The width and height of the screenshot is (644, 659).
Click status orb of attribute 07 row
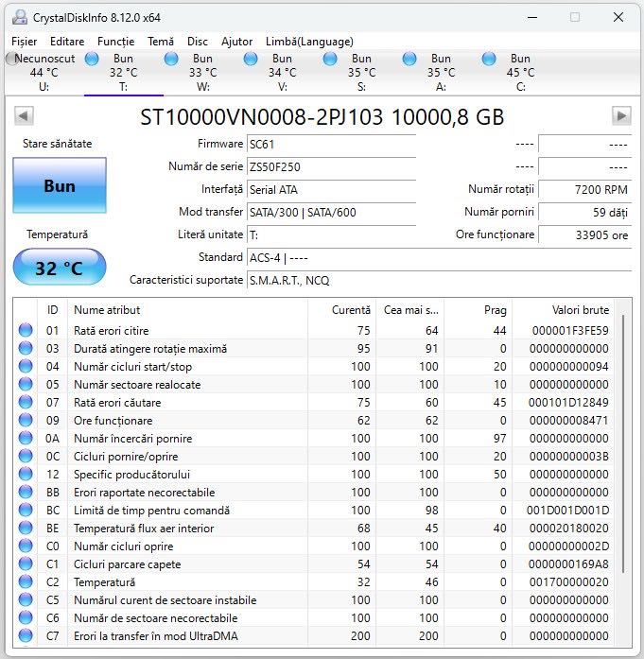(26, 402)
